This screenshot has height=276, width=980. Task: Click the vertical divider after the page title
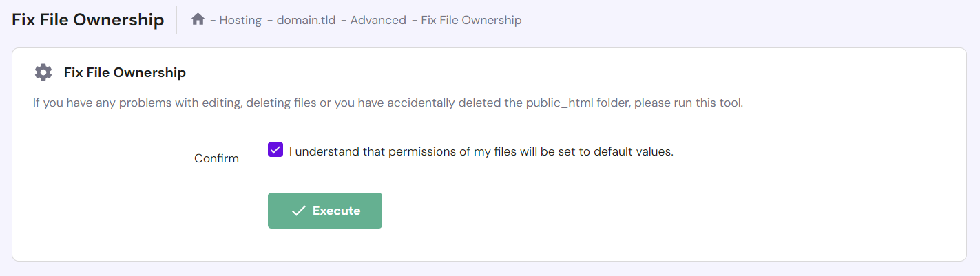[177, 20]
